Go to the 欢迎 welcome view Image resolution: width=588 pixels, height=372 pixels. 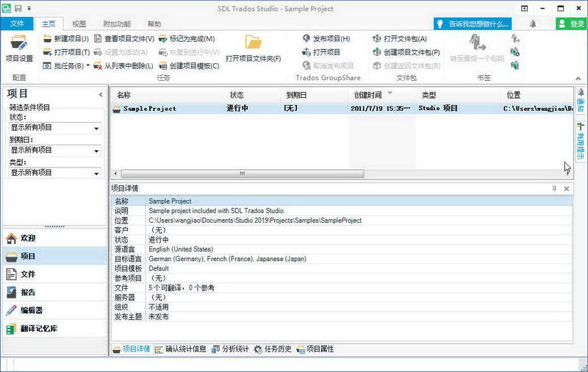pos(54,238)
